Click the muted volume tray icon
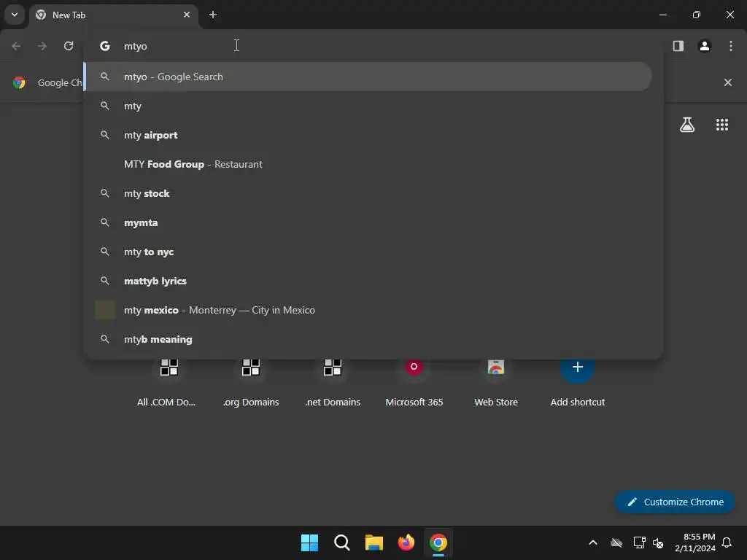 coord(658,542)
